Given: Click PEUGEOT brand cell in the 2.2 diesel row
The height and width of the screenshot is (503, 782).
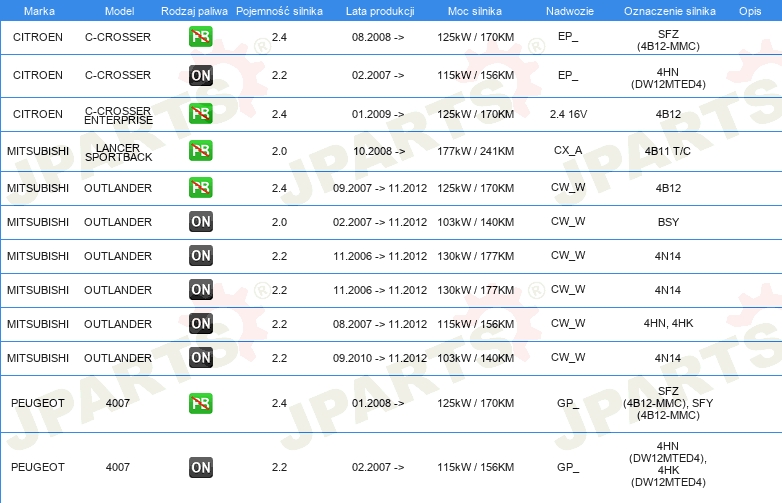Looking at the screenshot, I should pyautogui.click(x=38, y=467).
